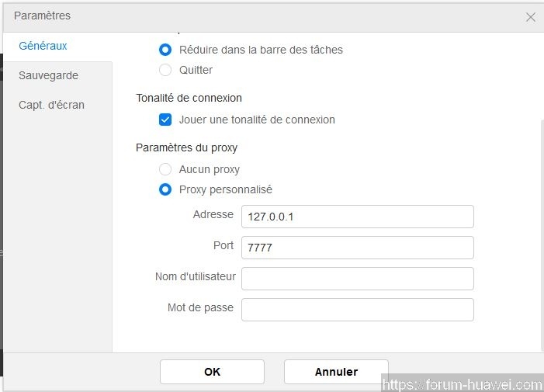The image size is (544, 392).
Task: Select the 'Aucun proxy' radio button
Action: [x=165, y=169]
